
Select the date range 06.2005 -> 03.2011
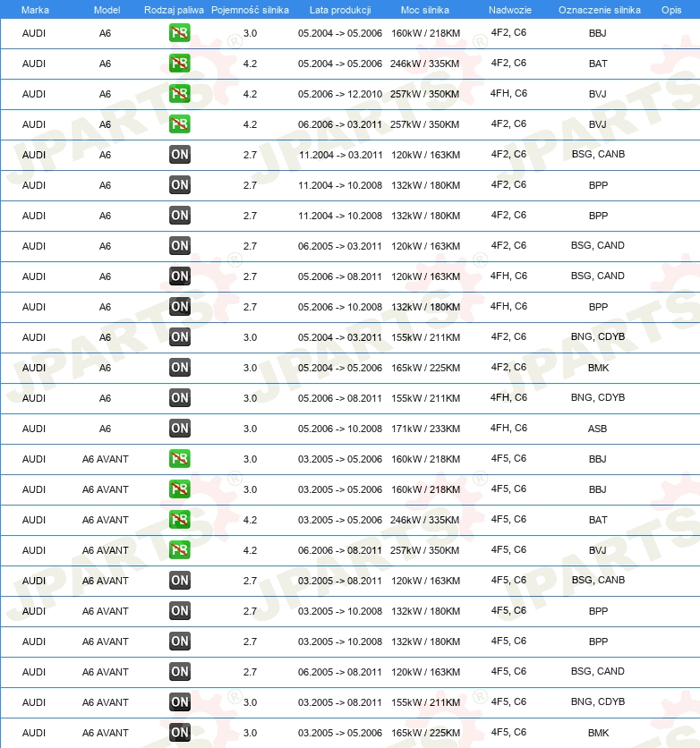[x=340, y=246]
